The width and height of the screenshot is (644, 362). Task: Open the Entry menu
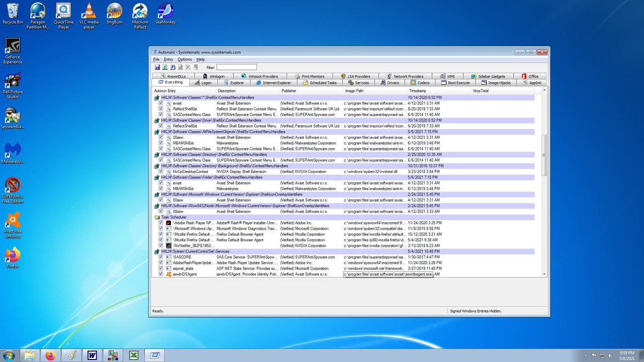[169, 59]
